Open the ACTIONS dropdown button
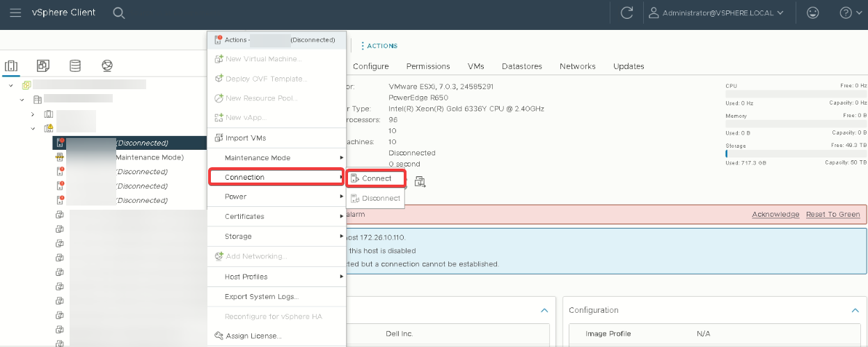The image size is (868, 347). pos(379,45)
